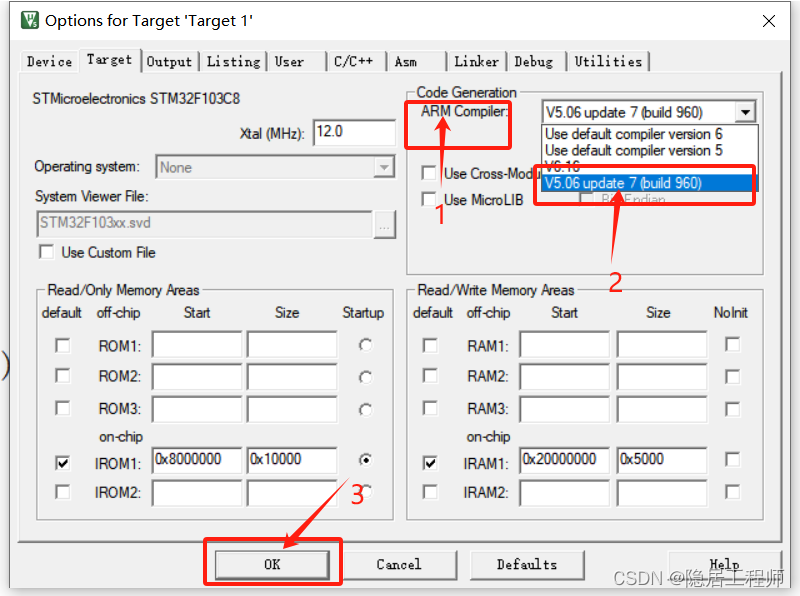Image resolution: width=800 pixels, height=596 pixels.
Task: Check the IROM2 default checkbox
Action: (62, 492)
